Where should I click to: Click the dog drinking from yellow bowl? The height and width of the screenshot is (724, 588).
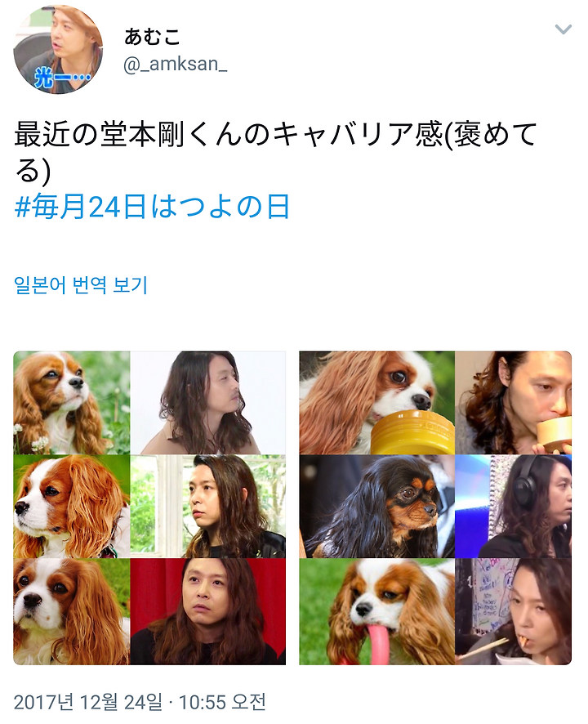tap(376, 403)
